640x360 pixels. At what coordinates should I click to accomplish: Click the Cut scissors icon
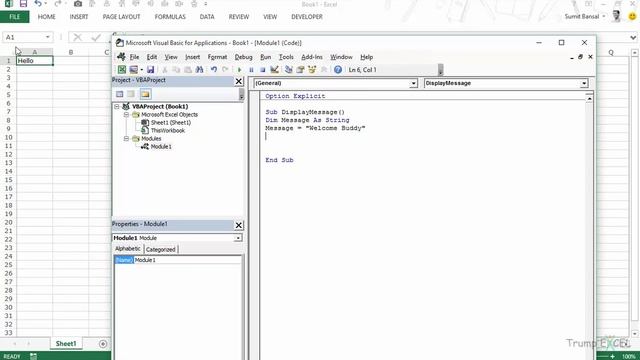pyautogui.click(x=165, y=70)
